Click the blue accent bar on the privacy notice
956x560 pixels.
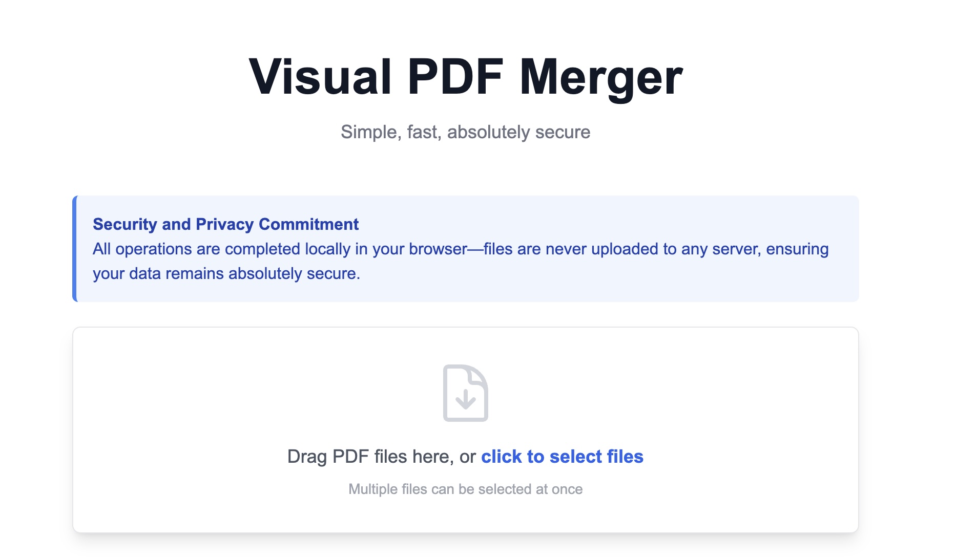[x=75, y=249]
